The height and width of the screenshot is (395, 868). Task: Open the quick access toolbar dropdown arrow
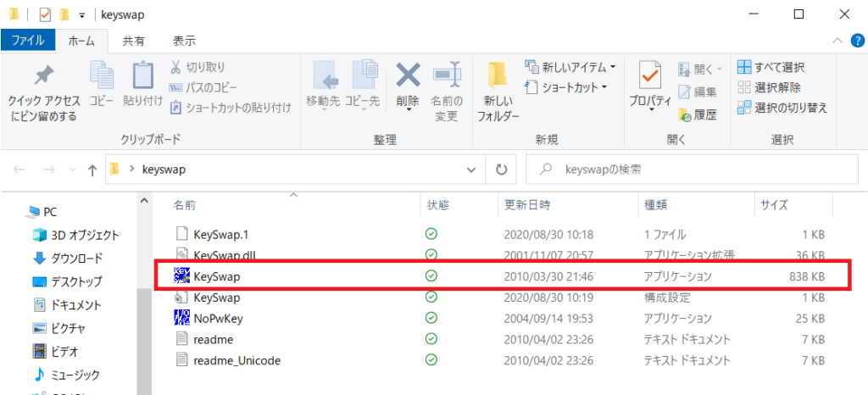[x=82, y=15]
